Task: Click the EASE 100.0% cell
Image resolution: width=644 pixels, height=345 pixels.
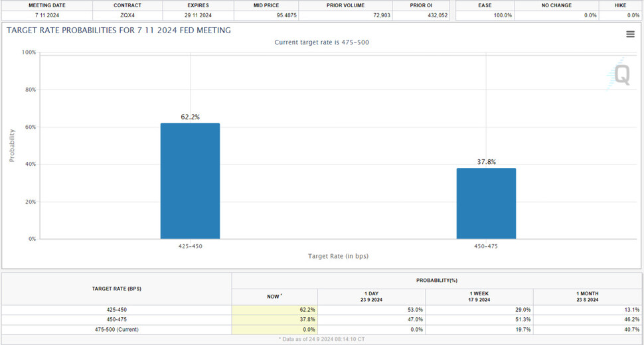Action: tap(485, 15)
